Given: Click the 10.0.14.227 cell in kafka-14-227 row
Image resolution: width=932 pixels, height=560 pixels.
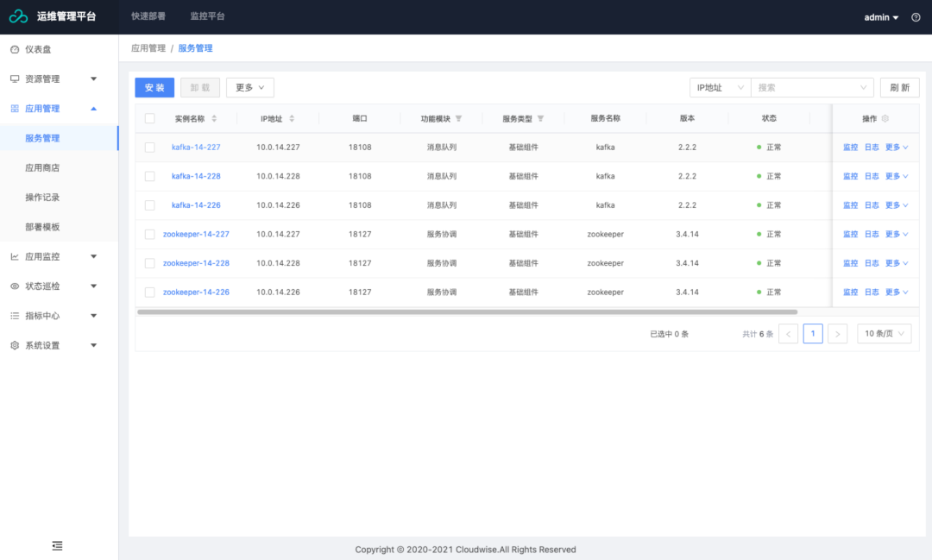Looking at the screenshot, I should pos(278,148).
